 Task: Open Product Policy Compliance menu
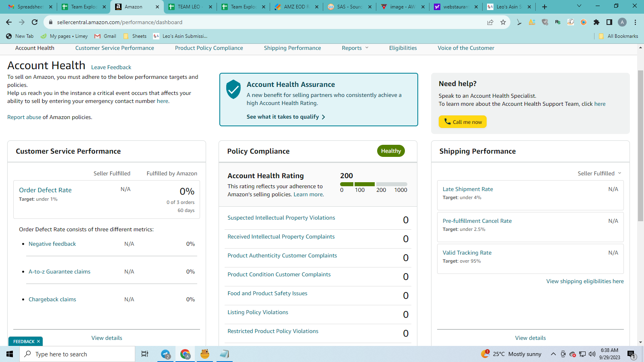click(209, 48)
